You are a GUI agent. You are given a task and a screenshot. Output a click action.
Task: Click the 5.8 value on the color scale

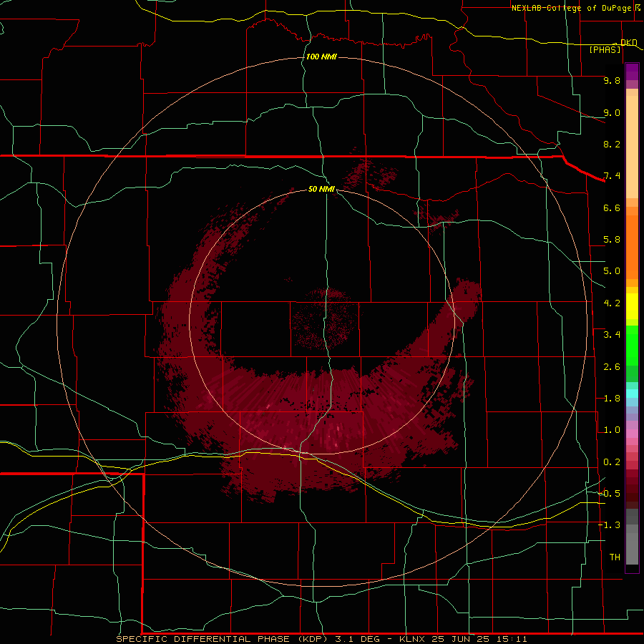[612, 240]
